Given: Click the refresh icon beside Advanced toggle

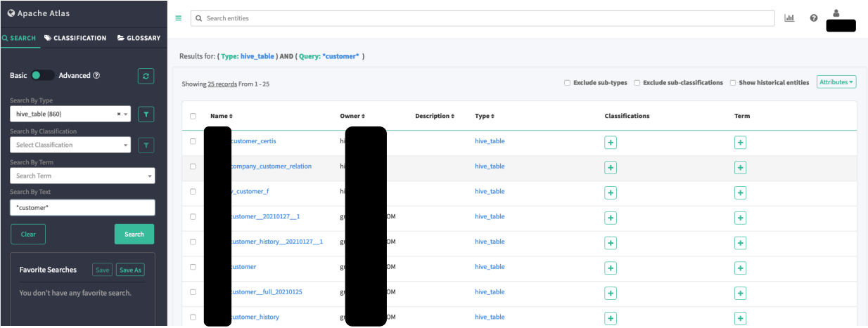Looking at the screenshot, I should [146, 76].
